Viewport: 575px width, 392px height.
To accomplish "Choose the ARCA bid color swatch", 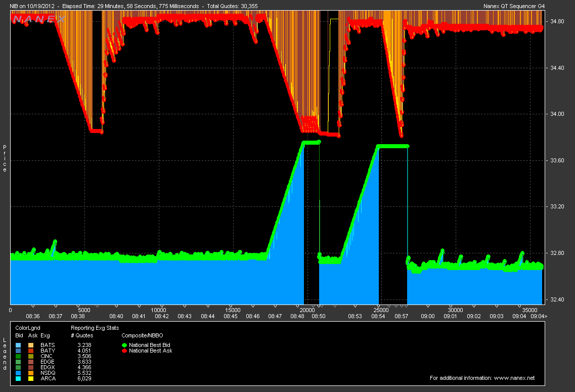I will [18, 378].
